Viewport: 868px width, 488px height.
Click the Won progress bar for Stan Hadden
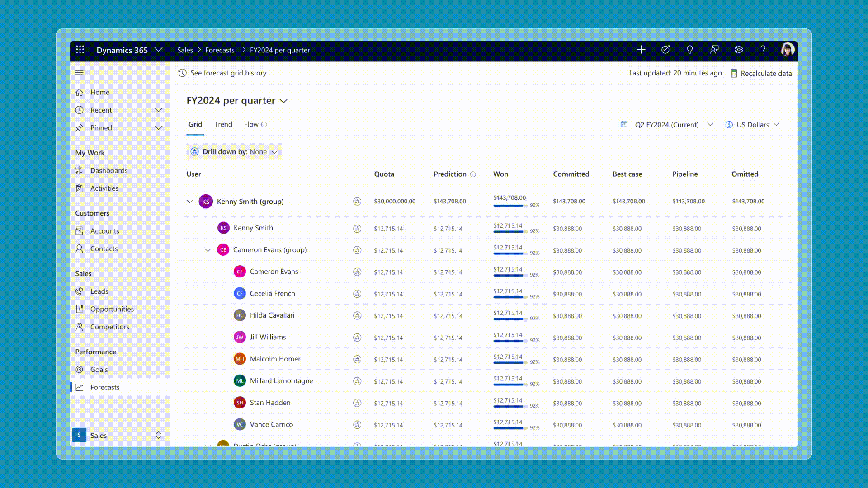pos(508,406)
